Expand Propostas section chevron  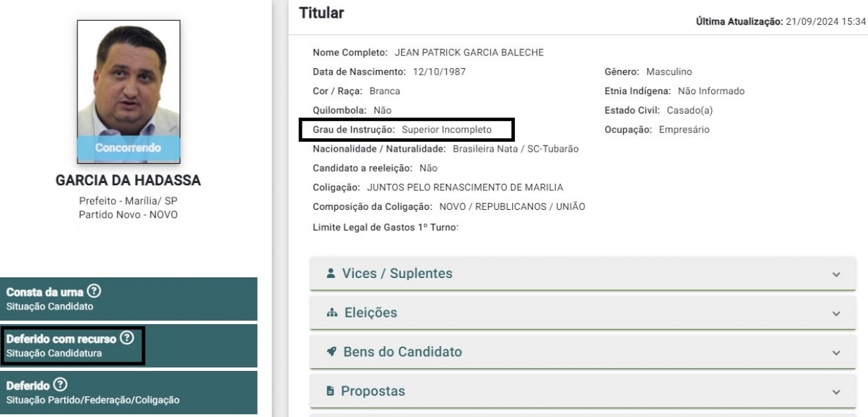click(x=837, y=392)
